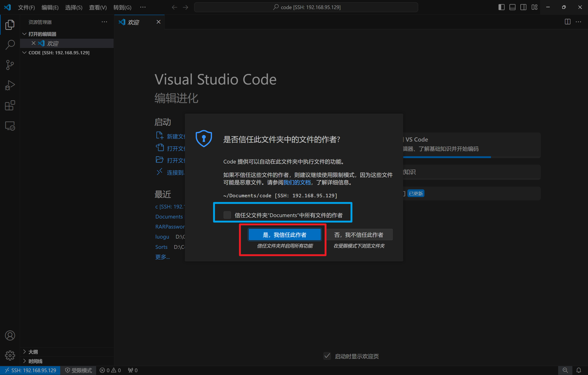
Task: Open the Run and Debug view icon
Action: pyautogui.click(x=10, y=85)
